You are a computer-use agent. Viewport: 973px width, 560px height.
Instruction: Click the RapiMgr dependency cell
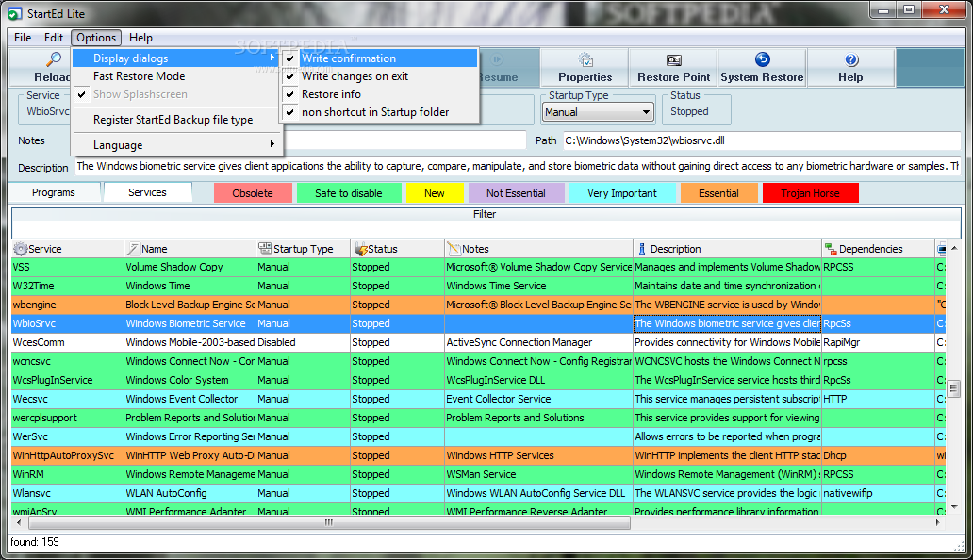pyautogui.click(x=878, y=342)
